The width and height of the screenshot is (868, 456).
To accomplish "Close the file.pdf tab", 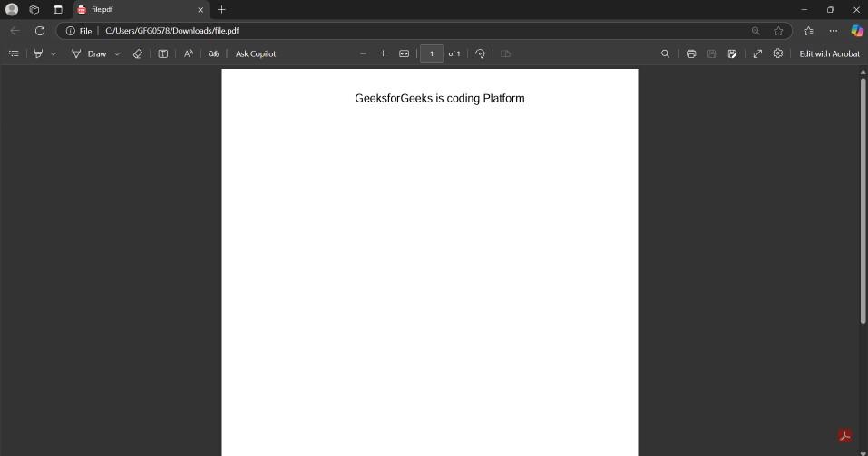I will coord(200,10).
